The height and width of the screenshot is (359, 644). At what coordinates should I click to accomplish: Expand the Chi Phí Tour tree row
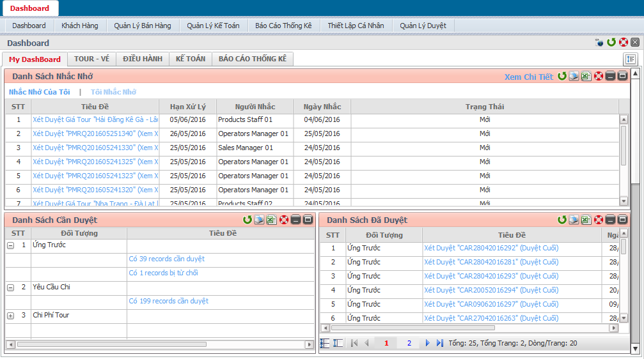coord(11,316)
